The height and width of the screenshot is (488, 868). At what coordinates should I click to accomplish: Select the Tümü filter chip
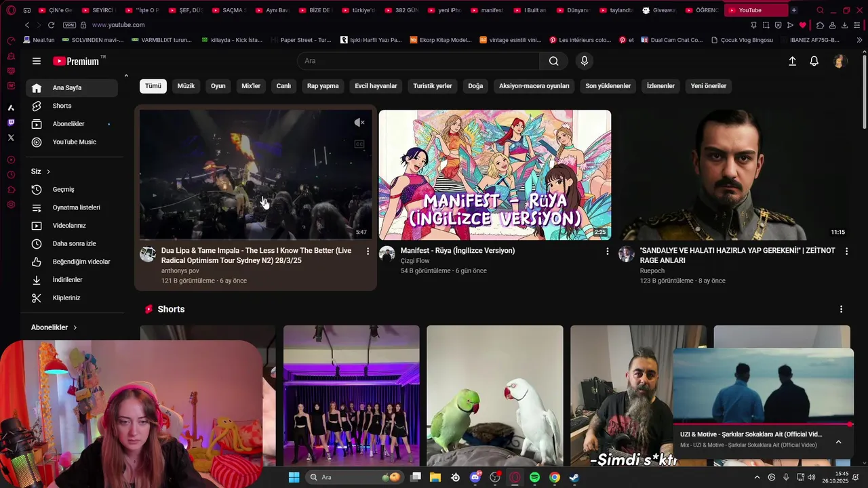click(x=153, y=86)
